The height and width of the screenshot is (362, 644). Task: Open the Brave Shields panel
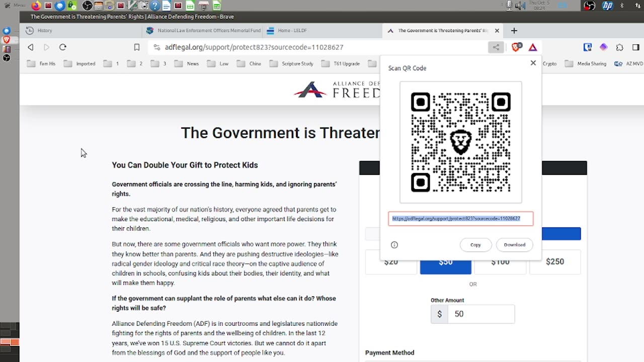[516, 47]
